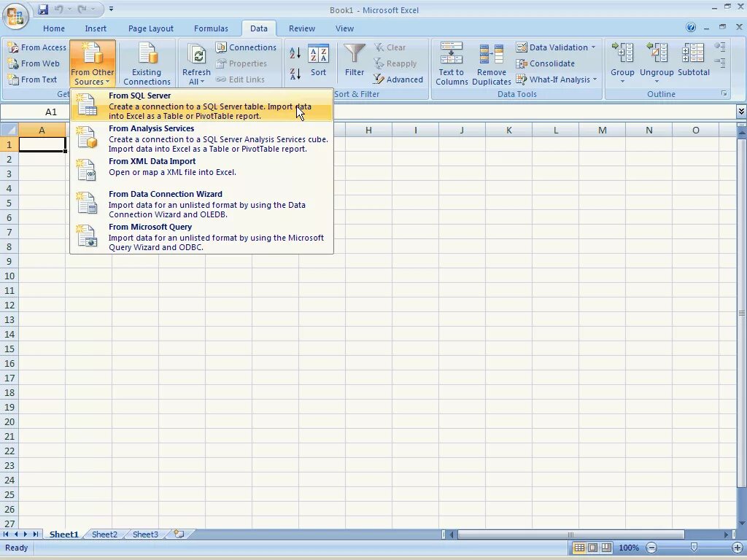Click the Group outline icon

tap(622, 52)
